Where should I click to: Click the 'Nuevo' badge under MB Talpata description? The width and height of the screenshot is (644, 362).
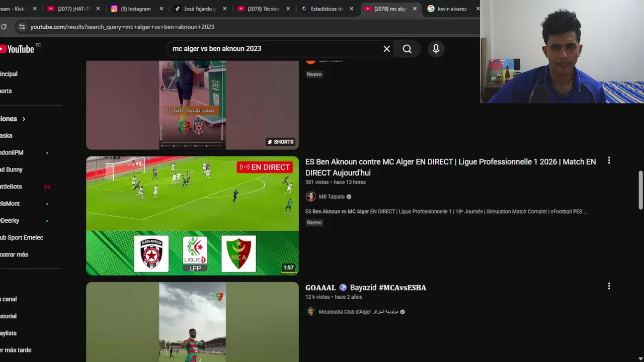pos(314,222)
